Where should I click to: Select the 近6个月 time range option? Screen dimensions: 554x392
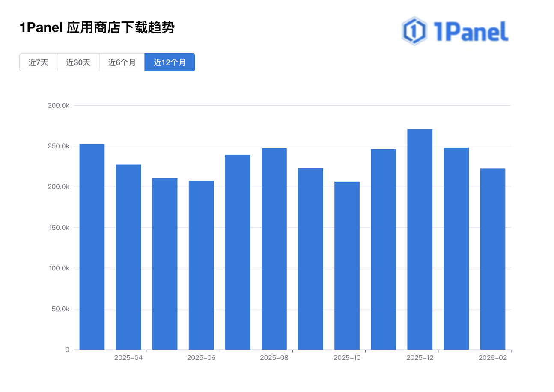pos(121,62)
